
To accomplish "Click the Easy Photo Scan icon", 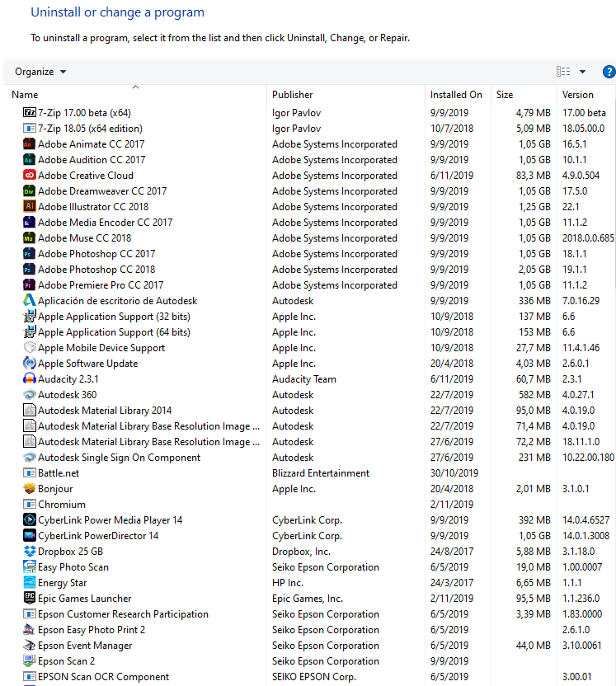I will (30, 567).
